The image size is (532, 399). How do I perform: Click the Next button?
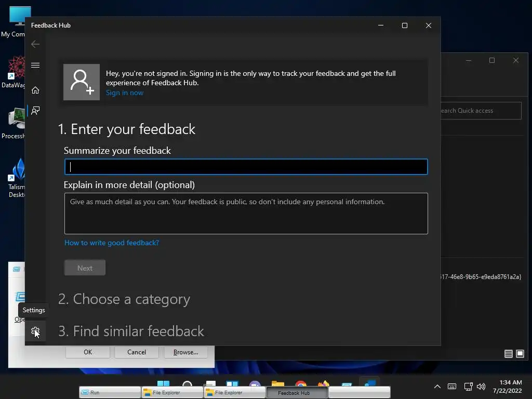[85, 268]
